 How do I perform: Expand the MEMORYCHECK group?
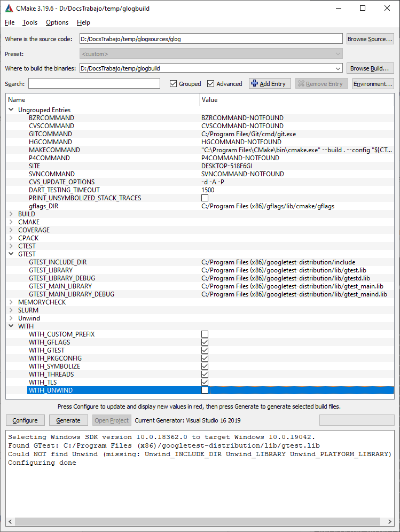(11, 302)
